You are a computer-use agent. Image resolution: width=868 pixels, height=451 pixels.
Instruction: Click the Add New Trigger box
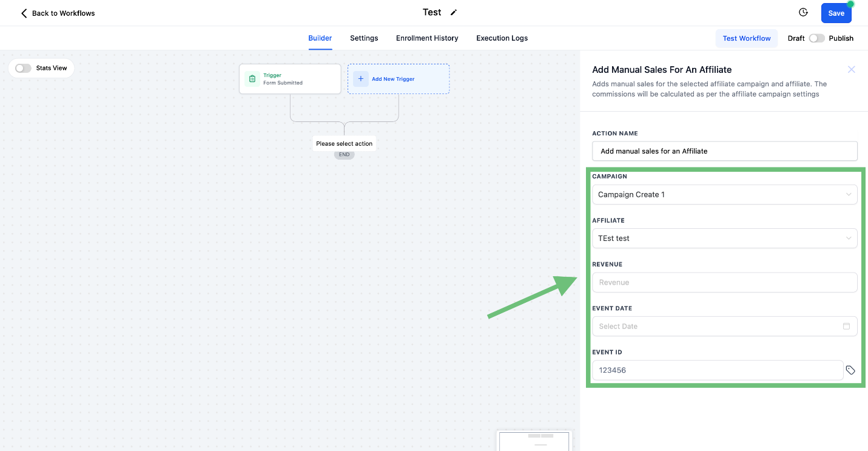[x=399, y=79]
